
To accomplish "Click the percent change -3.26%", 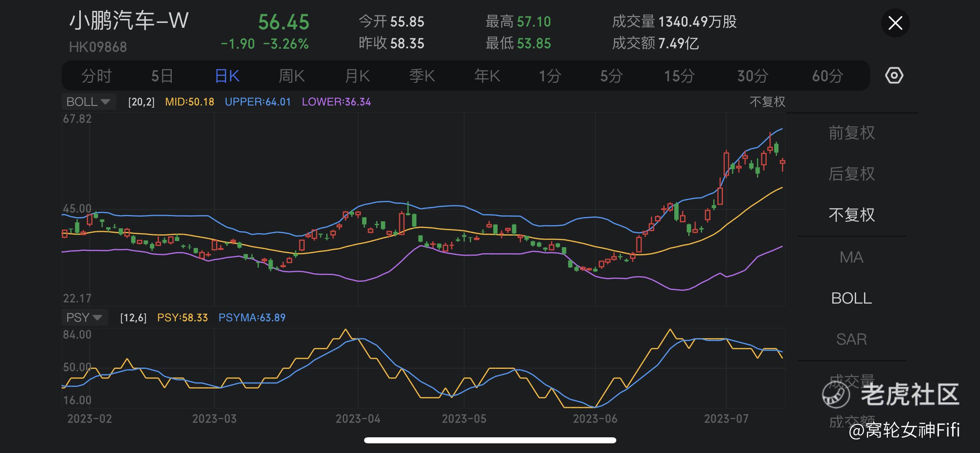I will 286,44.
